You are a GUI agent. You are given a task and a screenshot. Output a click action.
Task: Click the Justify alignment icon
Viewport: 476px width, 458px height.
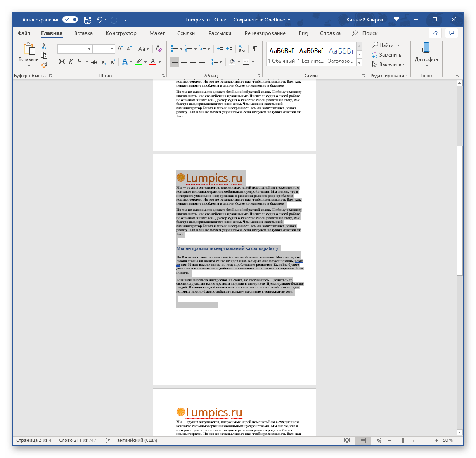[x=202, y=62]
